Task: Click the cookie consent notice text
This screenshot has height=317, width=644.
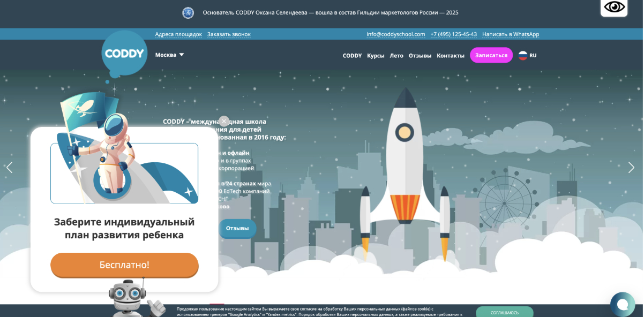Action: (319, 312)
